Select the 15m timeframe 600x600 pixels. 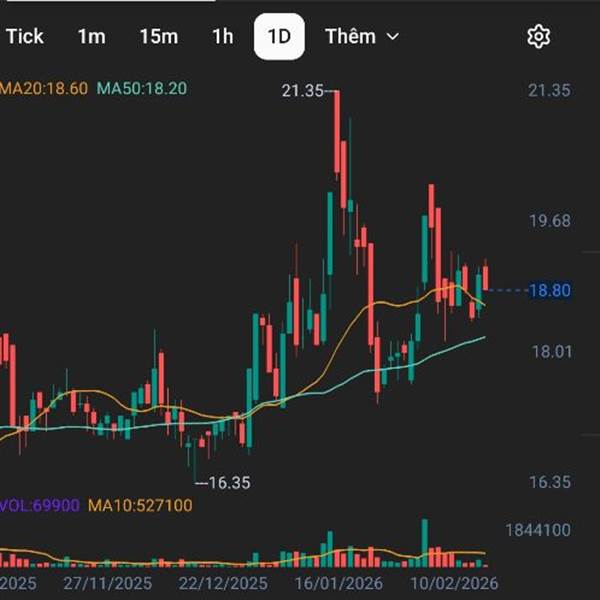pyautogui.click(x=159, y=37)
